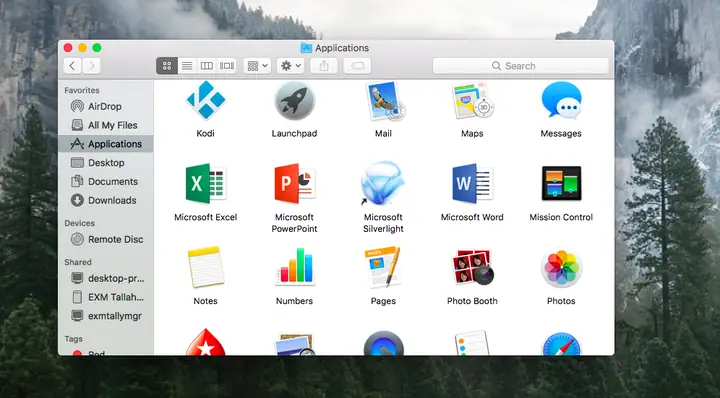Click the Search field

(x=521, y=66)
